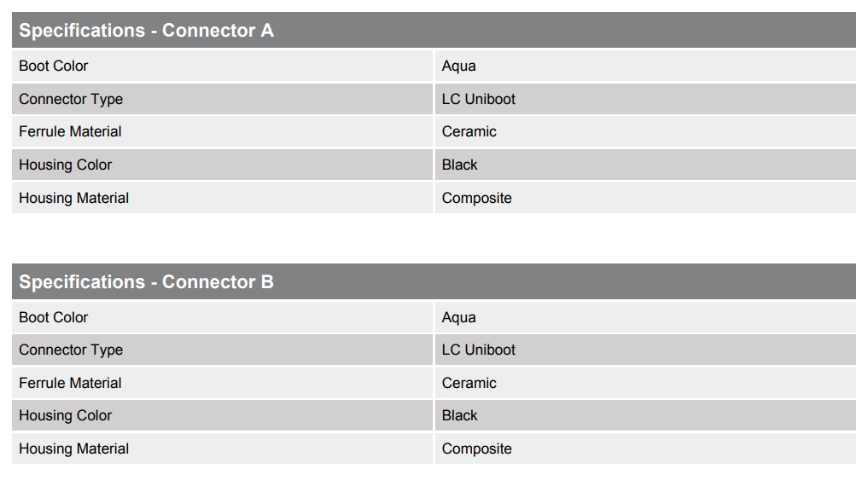Click Composite value in Connector A table
Viewport: 868px width, 486px height.
(x=476, y=199)
